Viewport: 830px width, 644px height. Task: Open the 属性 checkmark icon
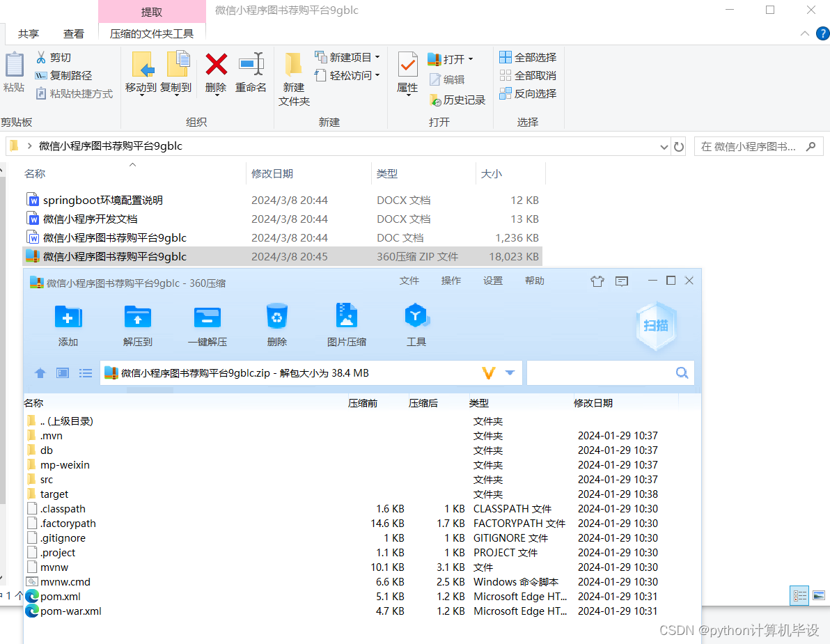coord(407,65)
